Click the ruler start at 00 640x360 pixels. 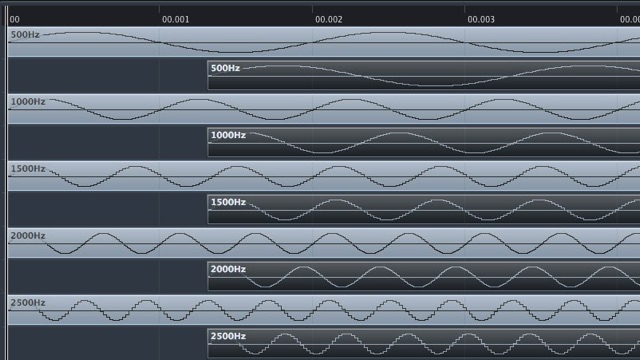(14, 19)
